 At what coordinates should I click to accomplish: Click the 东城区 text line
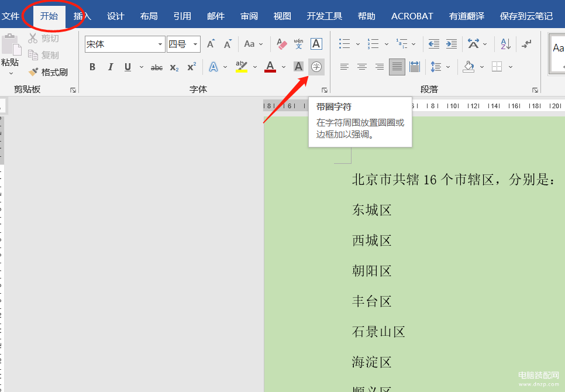point(371,210)
